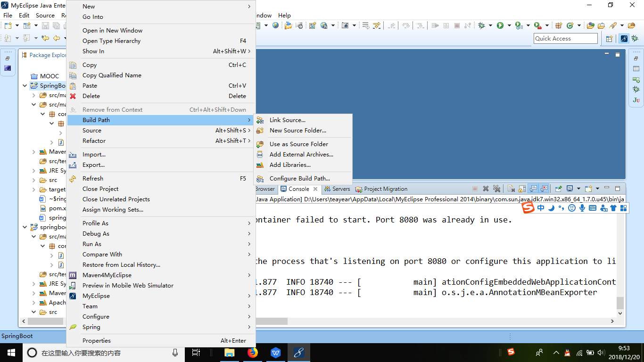Select Maven4MyEclipse in context menu
644x362 pixels.
[x=161, y=275]
